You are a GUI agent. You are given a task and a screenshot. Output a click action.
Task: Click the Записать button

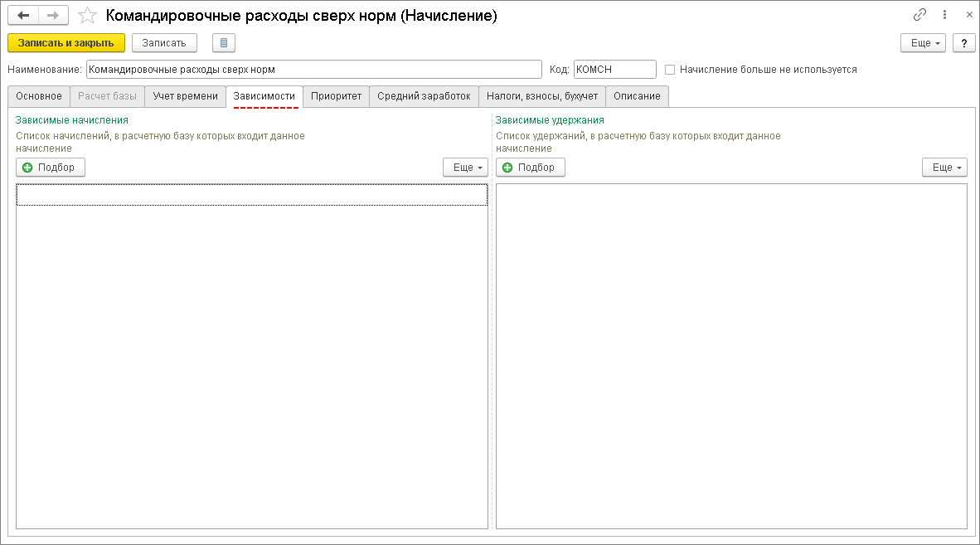[164, 43]
